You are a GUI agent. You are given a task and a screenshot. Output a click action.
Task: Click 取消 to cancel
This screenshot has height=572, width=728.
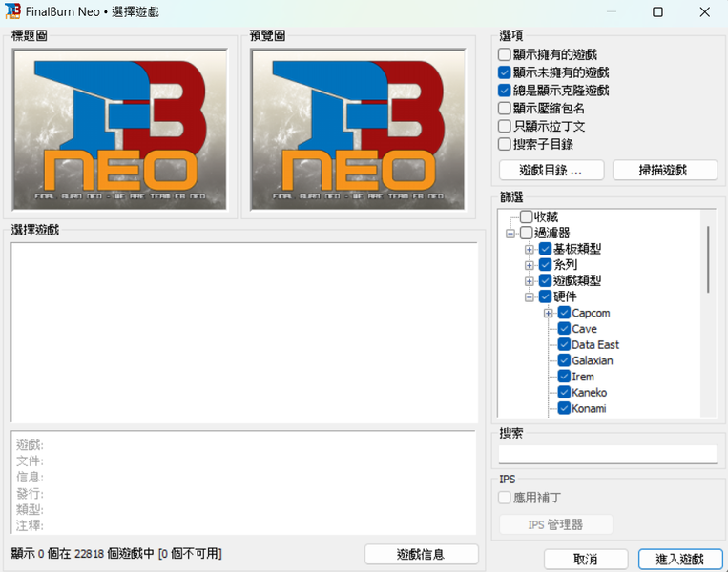point(586,559)
